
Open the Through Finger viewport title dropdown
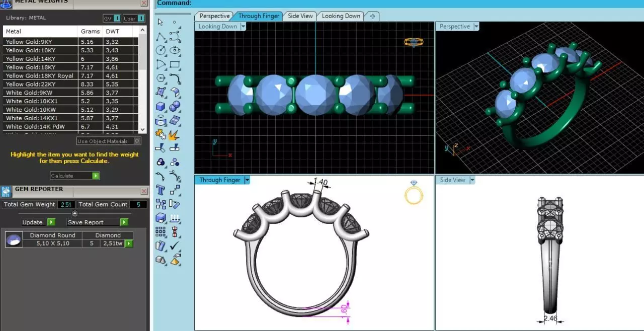coord(247,180)
